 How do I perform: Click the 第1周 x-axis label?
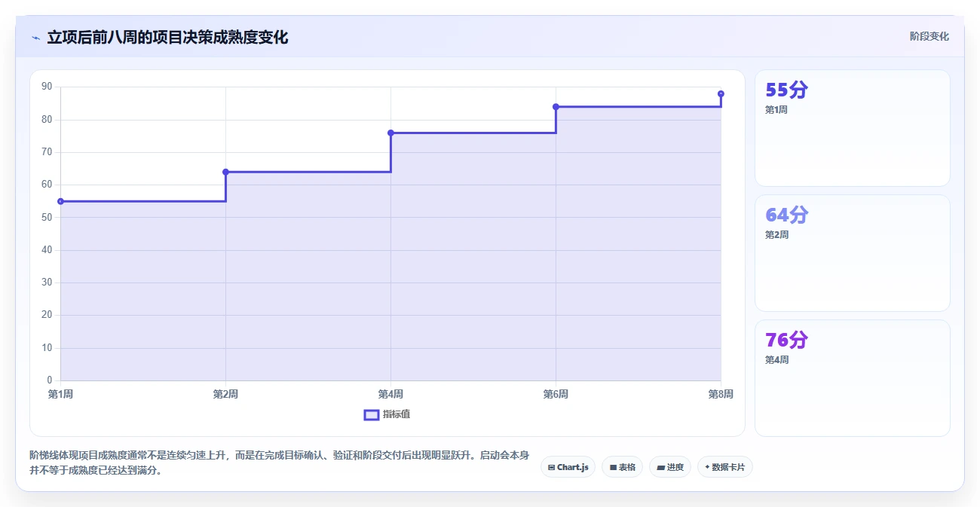click(x=60, y=394)
